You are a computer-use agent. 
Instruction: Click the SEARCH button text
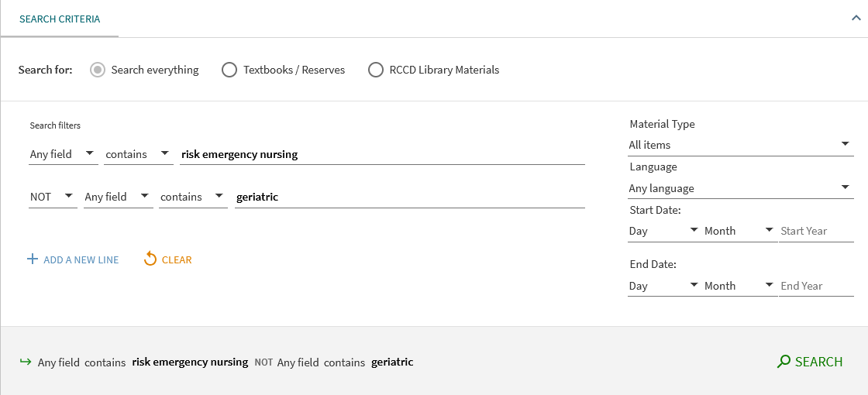818,362
